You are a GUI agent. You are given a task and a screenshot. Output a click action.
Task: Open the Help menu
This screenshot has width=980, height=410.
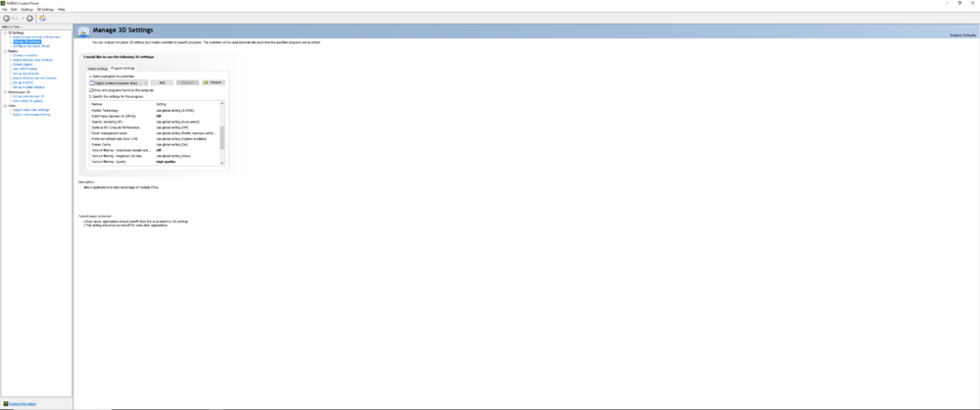61,10
